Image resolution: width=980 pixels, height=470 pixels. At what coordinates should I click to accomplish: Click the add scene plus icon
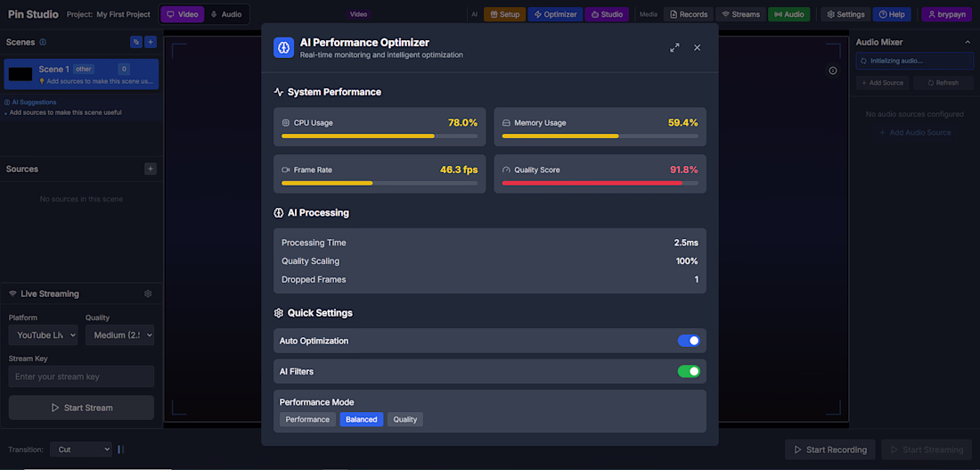coord(151,42)
